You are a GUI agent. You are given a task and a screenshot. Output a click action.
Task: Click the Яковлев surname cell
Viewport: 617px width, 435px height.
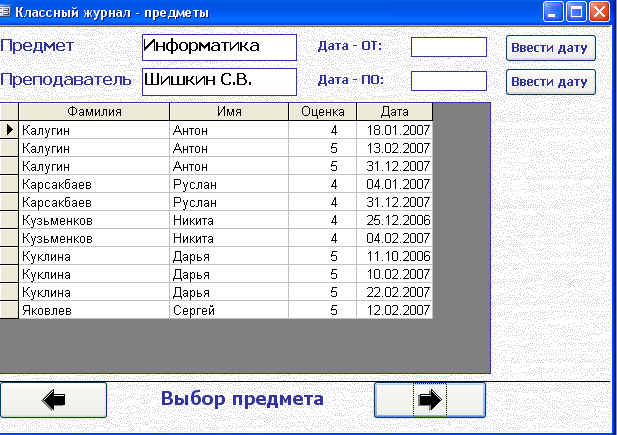pos(94,310)
